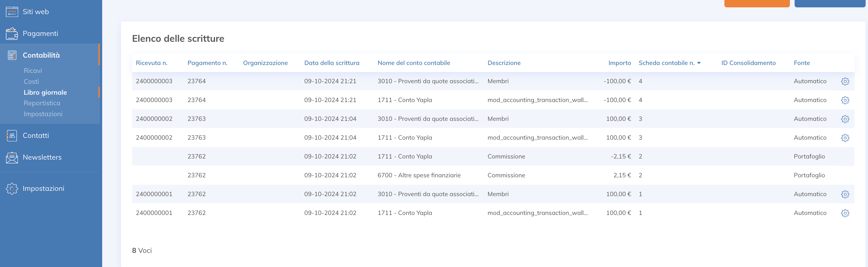868x267 pixels.
Task: Open the gear icon on receipt 2400000003 row
Action: pos(845,81)
